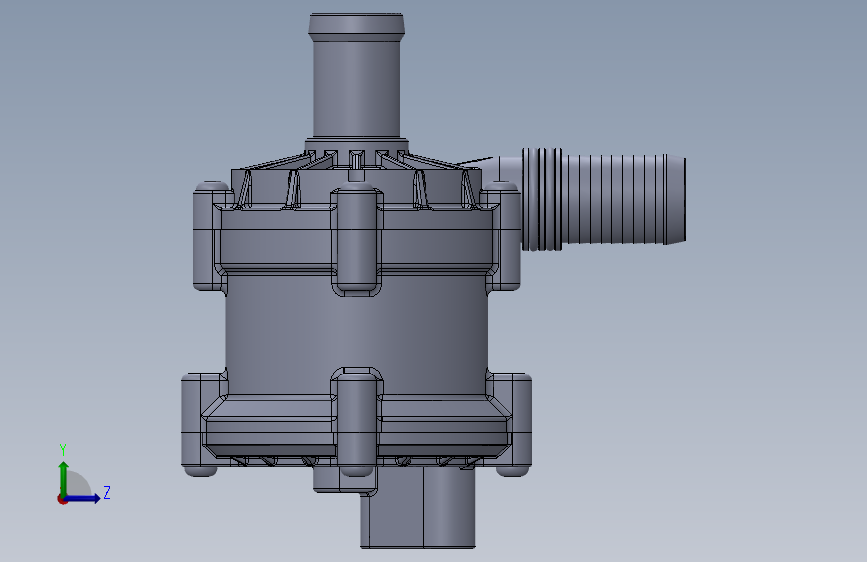Select the vertical inlet pipe atop the pump
The width and height of the screenshot is (867, 562).
357,76
